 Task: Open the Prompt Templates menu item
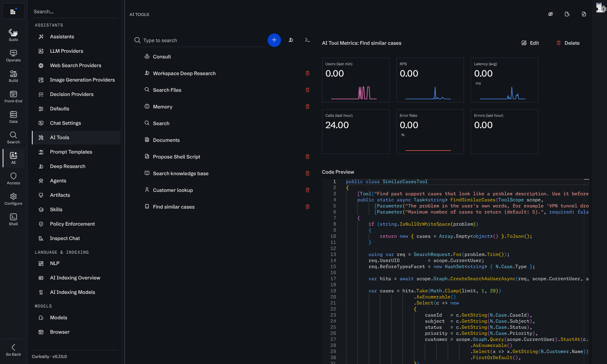click(76, 152)
